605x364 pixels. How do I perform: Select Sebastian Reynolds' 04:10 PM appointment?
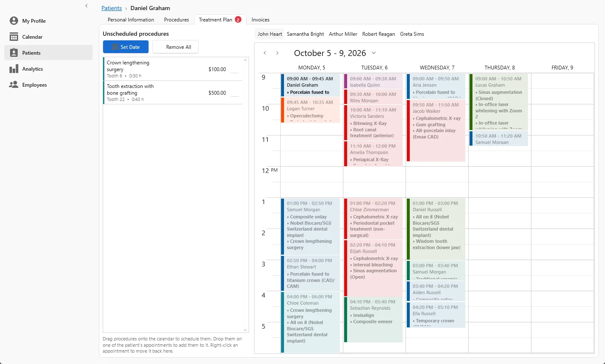(373, 319)
